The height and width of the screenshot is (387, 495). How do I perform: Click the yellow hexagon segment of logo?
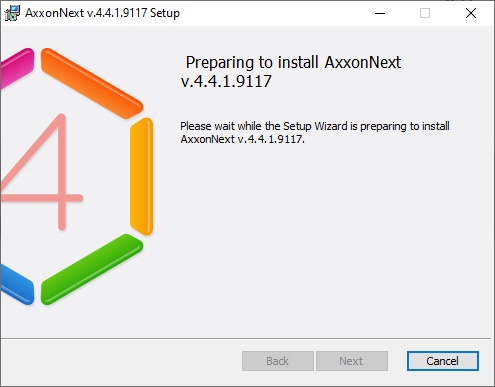tap(141, 176)
